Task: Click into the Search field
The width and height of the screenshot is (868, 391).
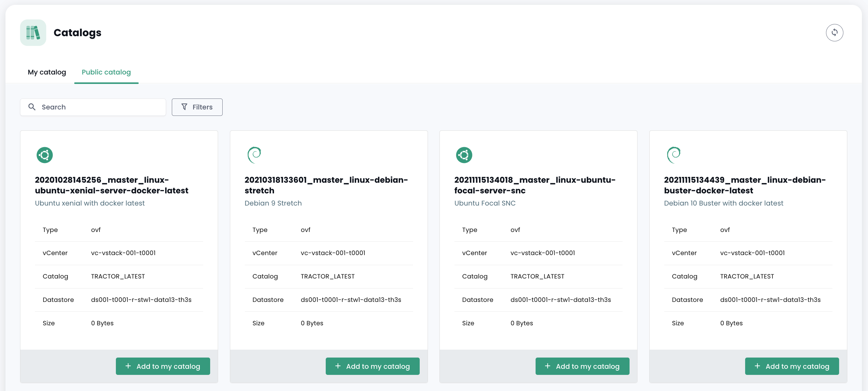Action: point(93,107)
